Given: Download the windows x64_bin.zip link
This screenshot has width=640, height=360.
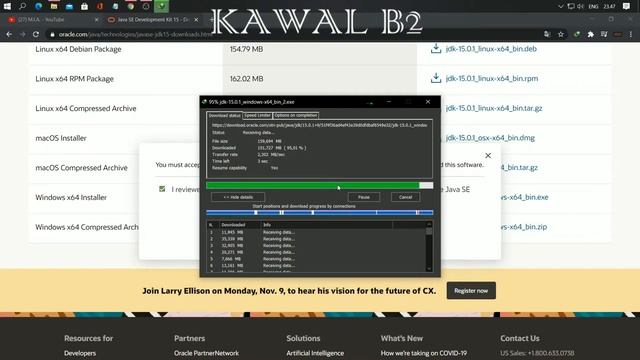Looking at the screenshot, I should (524, 227).
